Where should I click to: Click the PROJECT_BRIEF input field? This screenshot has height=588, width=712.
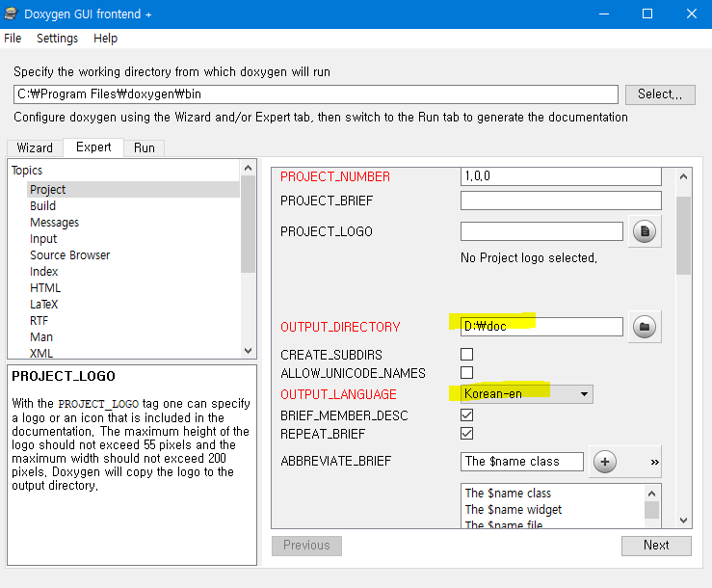561,200
